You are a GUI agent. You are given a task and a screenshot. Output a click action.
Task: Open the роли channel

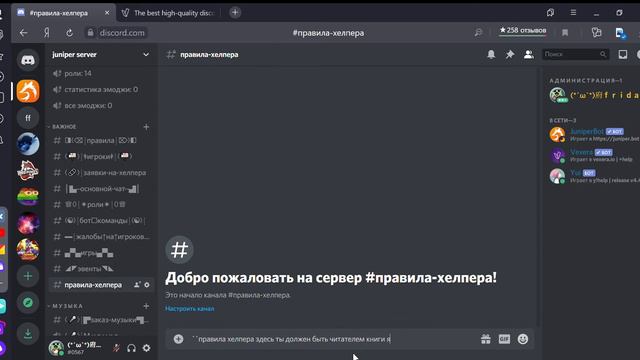pos(100,204)
